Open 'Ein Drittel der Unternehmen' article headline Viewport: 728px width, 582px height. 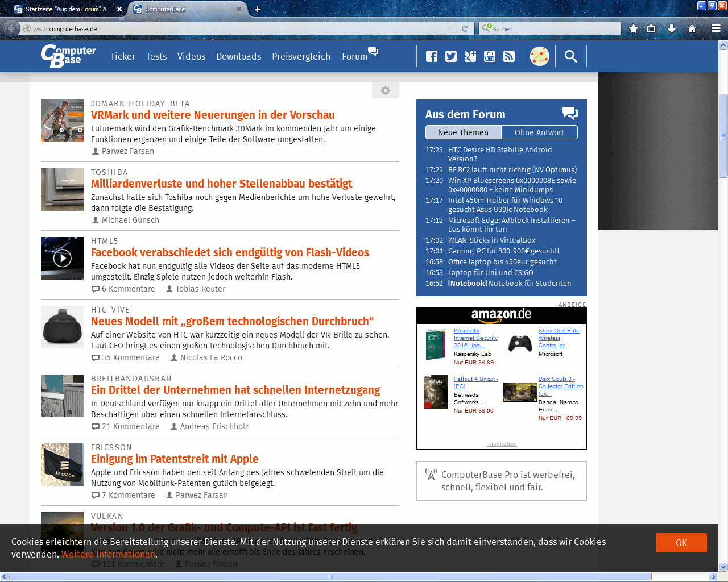(235, 390)
